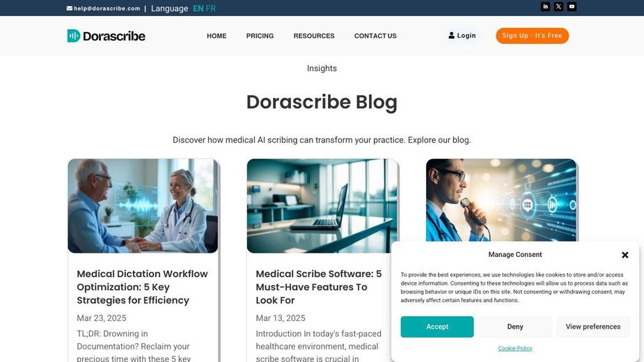Open the X (Twitter) social icon
Screen dimensions: 644x362
tap(558, 6)
